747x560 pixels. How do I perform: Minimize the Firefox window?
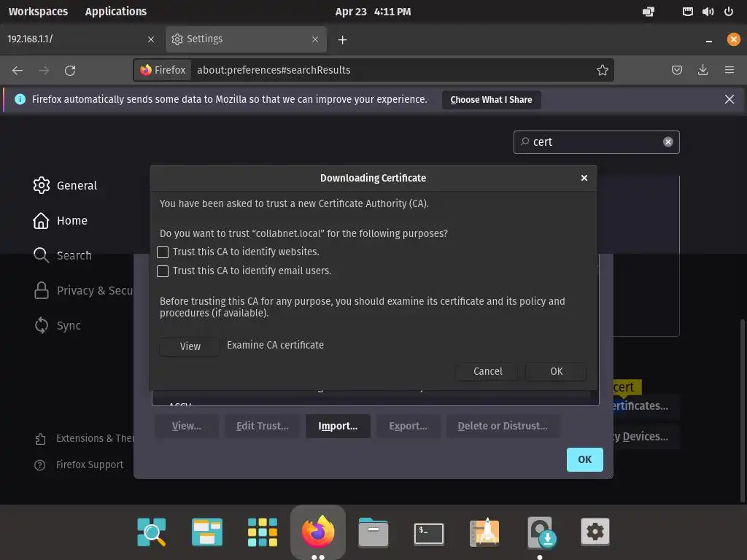coord(708,40)
